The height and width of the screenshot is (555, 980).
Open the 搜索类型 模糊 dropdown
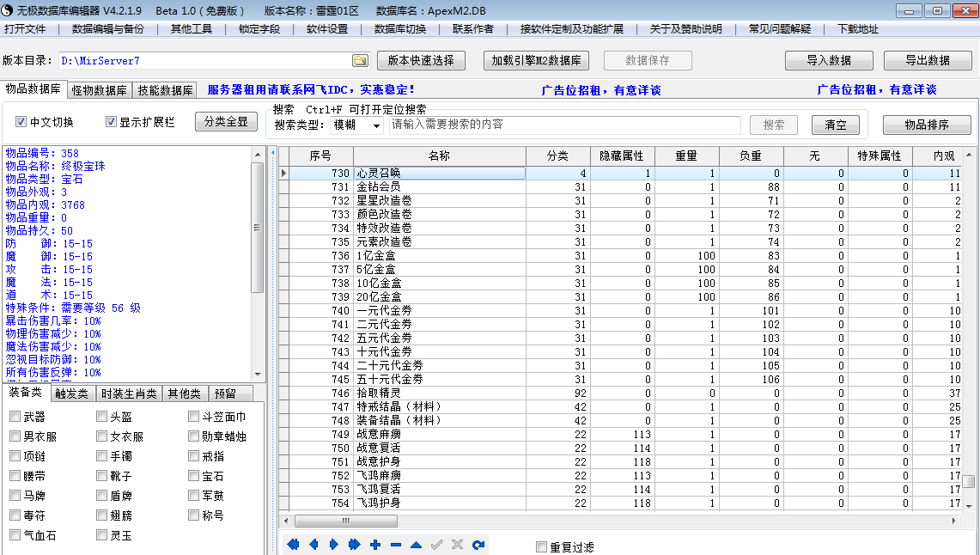coord(356,125)
